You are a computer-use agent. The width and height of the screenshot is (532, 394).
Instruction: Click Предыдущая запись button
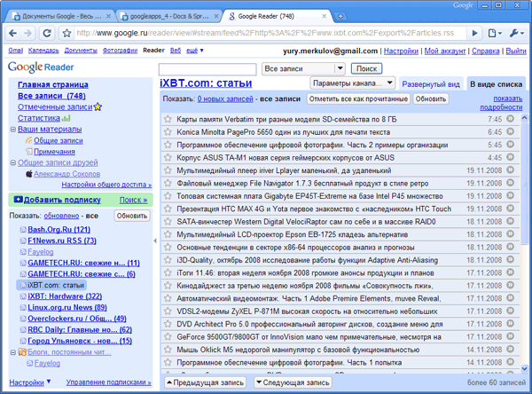point(206,382)
